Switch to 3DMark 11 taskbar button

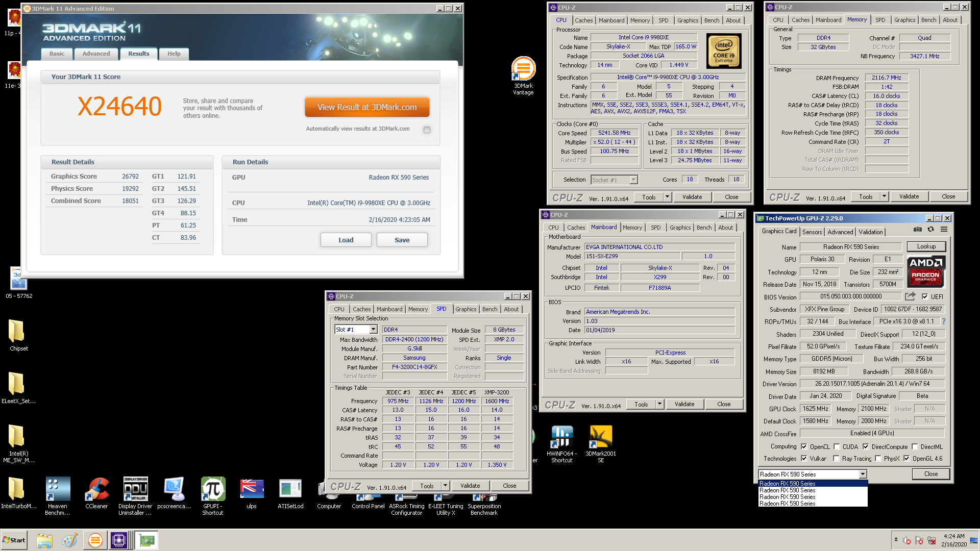(95, 540)
